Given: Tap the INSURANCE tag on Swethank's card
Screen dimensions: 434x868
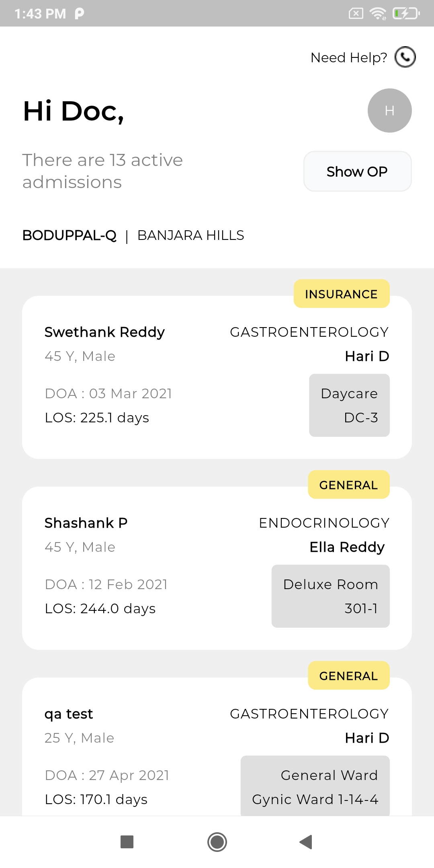Looking at the screenshot, I should point(341,294).
